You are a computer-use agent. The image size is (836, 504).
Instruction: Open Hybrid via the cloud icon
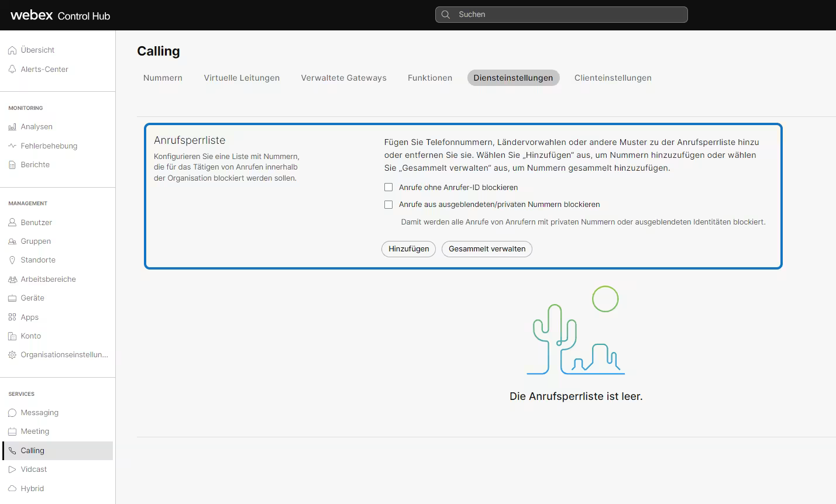coord(12,489)
